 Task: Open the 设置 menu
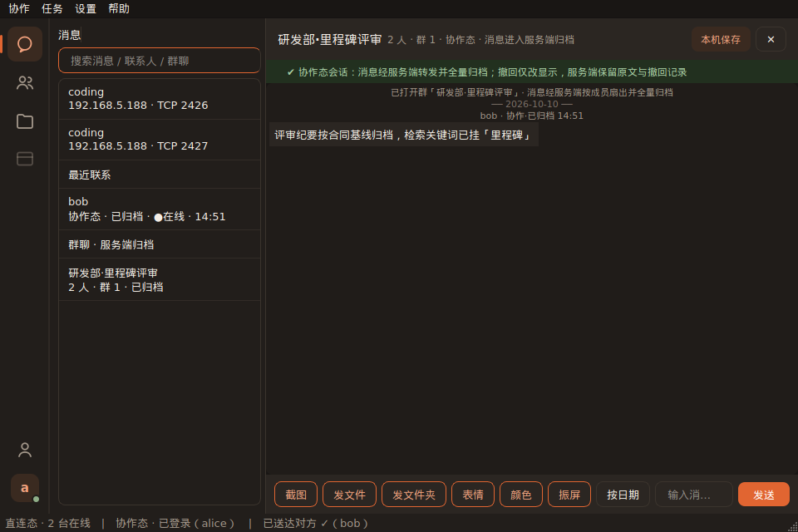85,8
